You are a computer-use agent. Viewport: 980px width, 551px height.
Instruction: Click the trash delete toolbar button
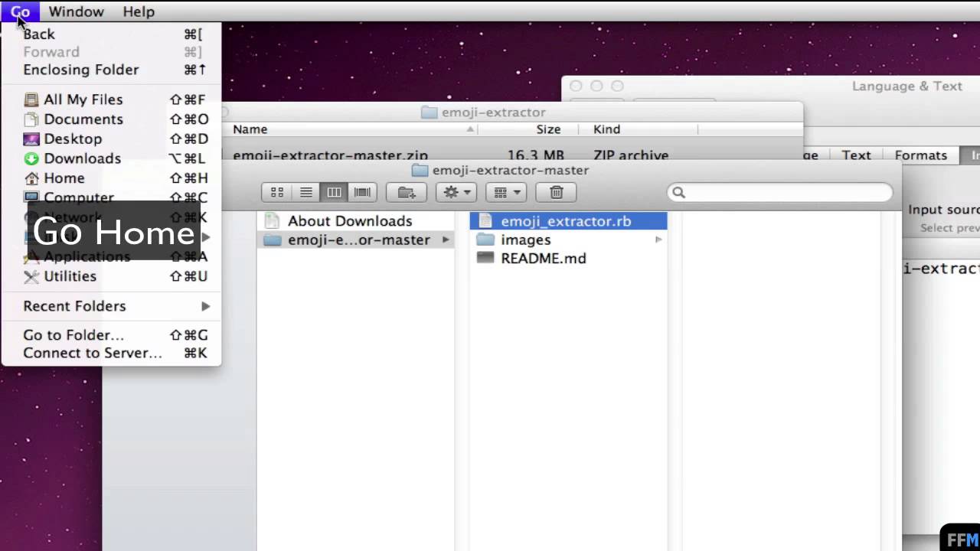557,192
